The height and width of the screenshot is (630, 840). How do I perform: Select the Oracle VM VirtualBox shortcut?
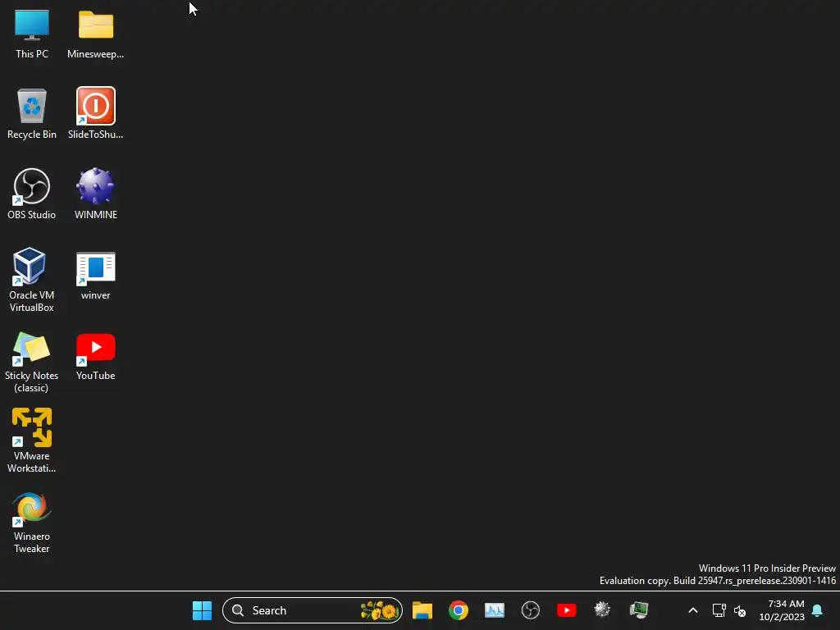tap(32, 280)
